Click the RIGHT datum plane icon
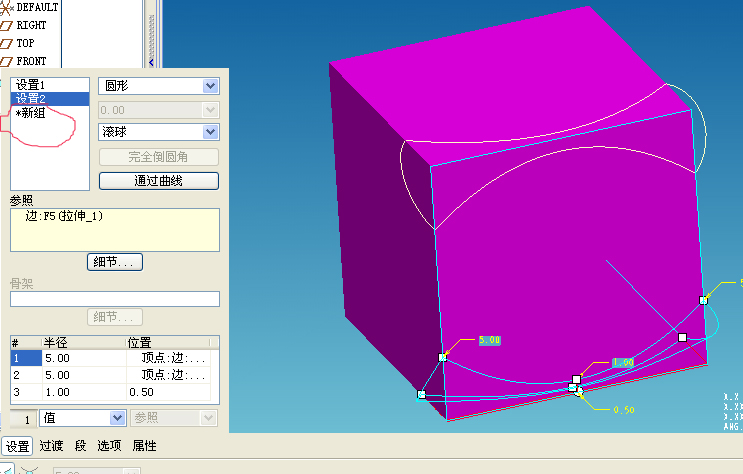The width and height of the screenshot is (743, 474). (7, 26)
